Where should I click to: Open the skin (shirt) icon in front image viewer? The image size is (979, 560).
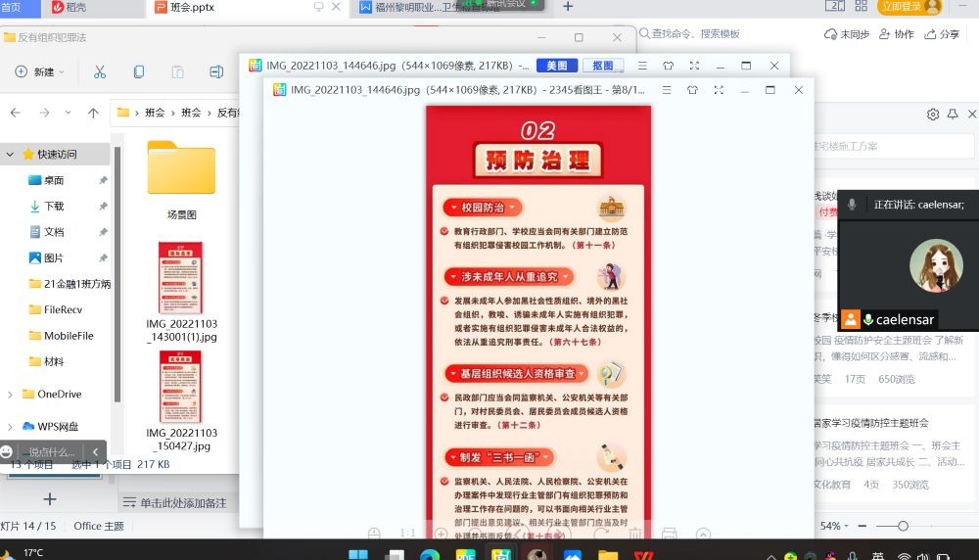[692, 90]
